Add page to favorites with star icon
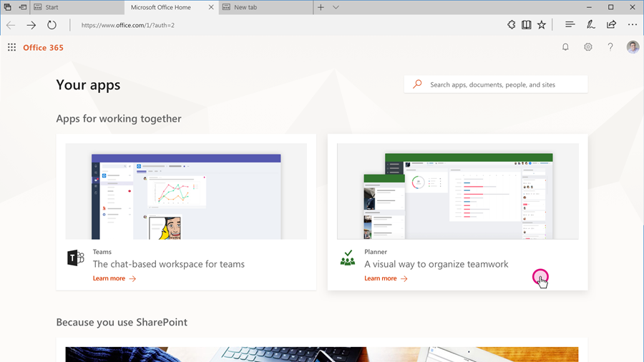 click(x=542, y=25)
